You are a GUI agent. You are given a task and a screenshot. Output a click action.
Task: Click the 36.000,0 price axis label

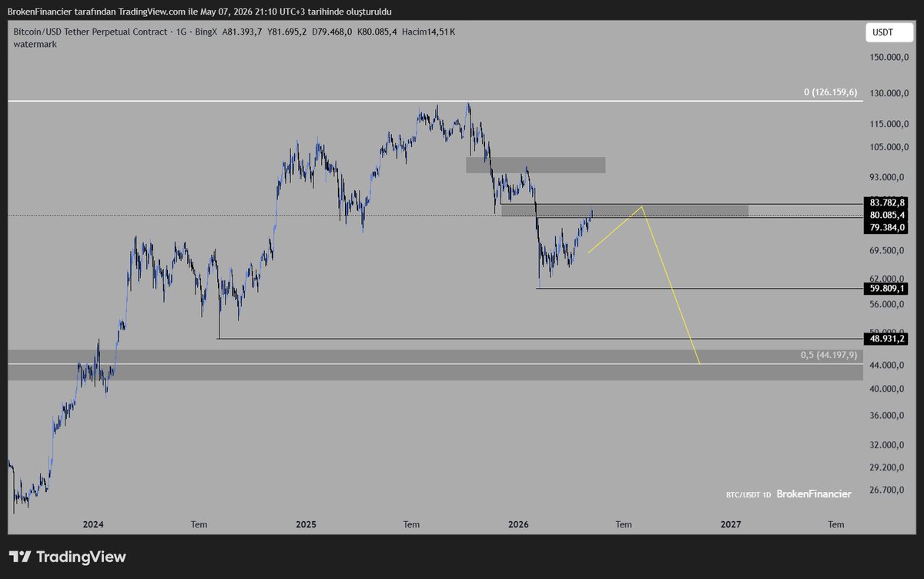tap(888, 416)
